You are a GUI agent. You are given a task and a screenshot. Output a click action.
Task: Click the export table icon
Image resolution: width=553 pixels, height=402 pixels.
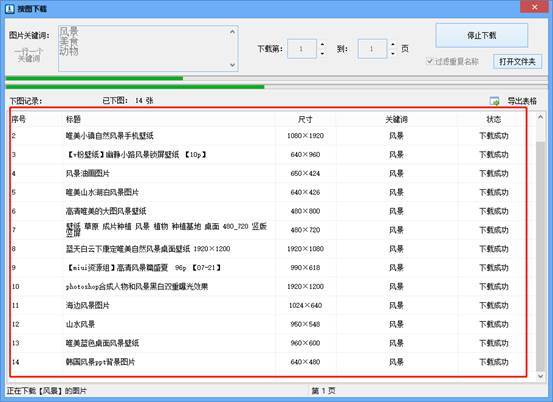[495, 101]
